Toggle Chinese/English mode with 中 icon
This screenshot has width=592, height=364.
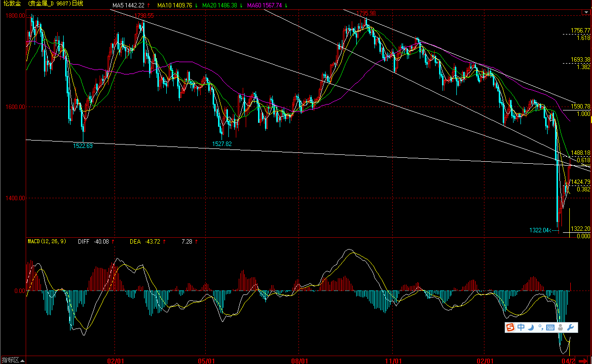[x=521, y=328]
